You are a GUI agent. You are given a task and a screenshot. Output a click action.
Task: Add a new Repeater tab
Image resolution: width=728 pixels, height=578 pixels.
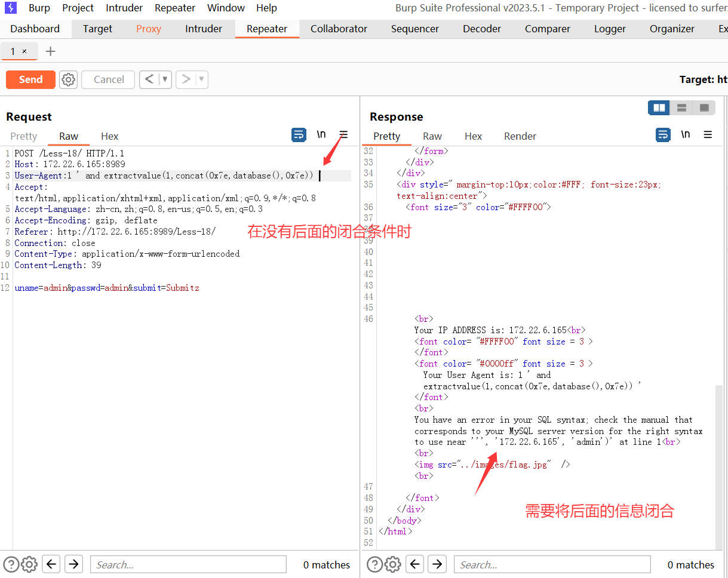(x=51, y=51)
